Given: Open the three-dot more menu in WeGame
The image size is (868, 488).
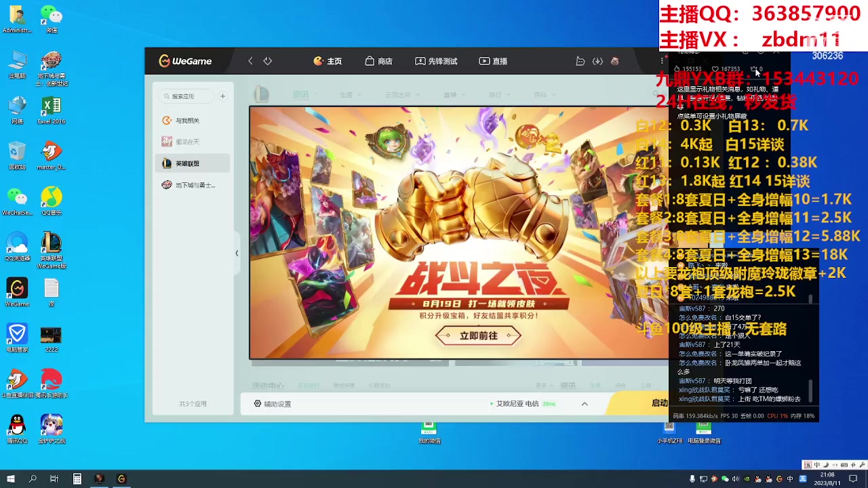Looking at the screenshot, I should point(662,60).
